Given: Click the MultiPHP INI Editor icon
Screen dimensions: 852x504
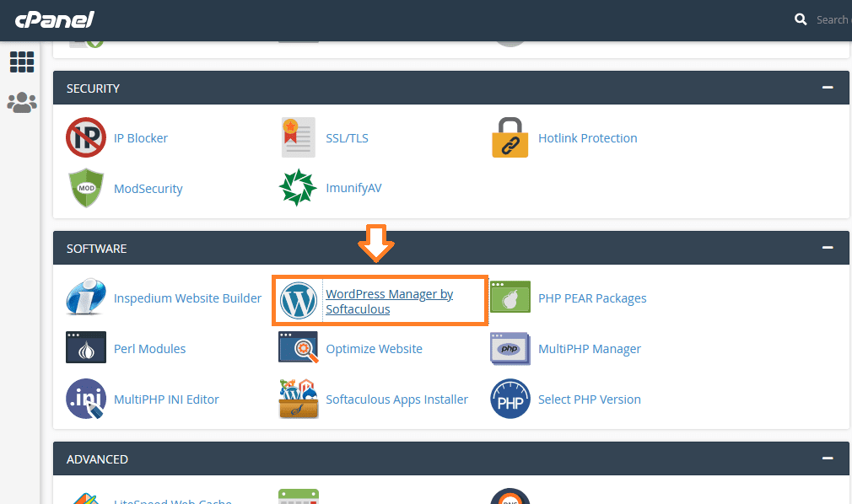Looking at the screenshot, I should click(x=86, y=399).
